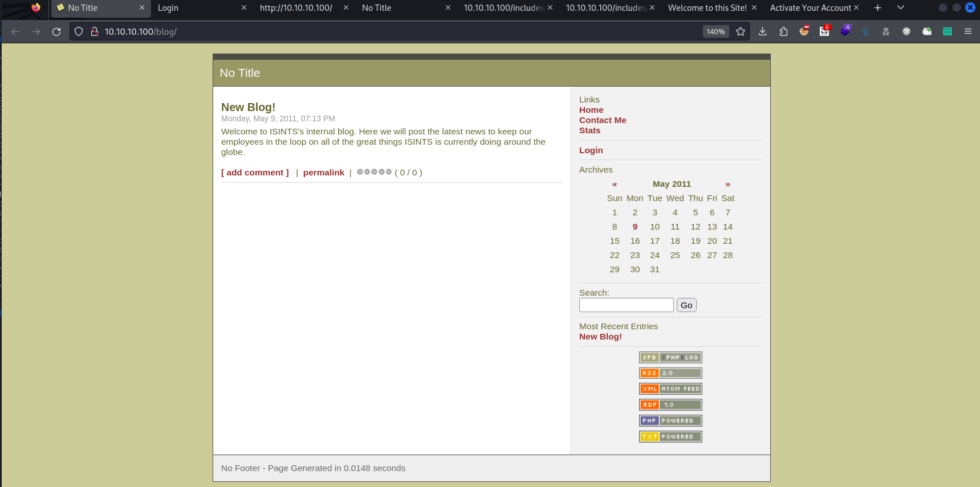980x487 pixels.
Task: Click the PHP Powered badge
Action: [x=670, y=421]
